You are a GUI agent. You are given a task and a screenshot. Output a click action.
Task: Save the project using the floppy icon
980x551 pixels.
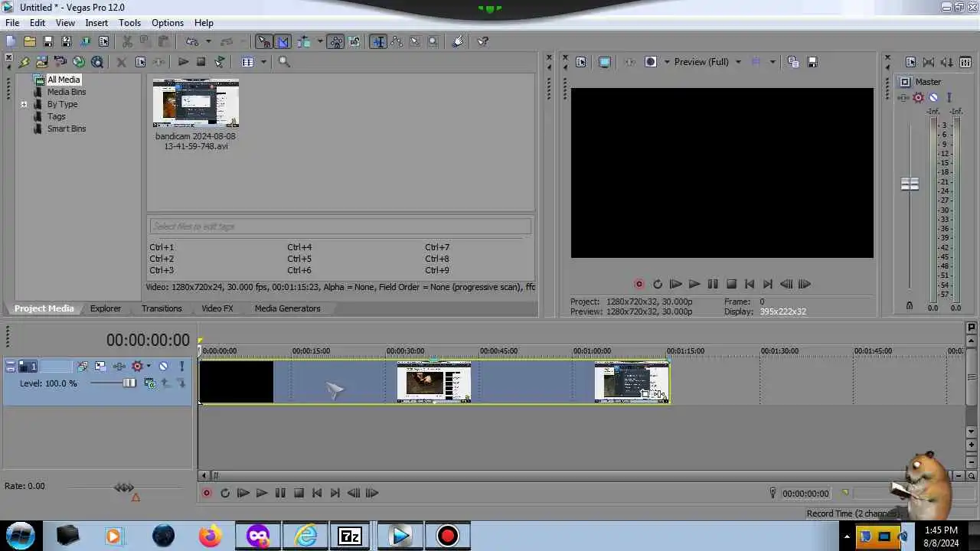click(x=48, y=41)
